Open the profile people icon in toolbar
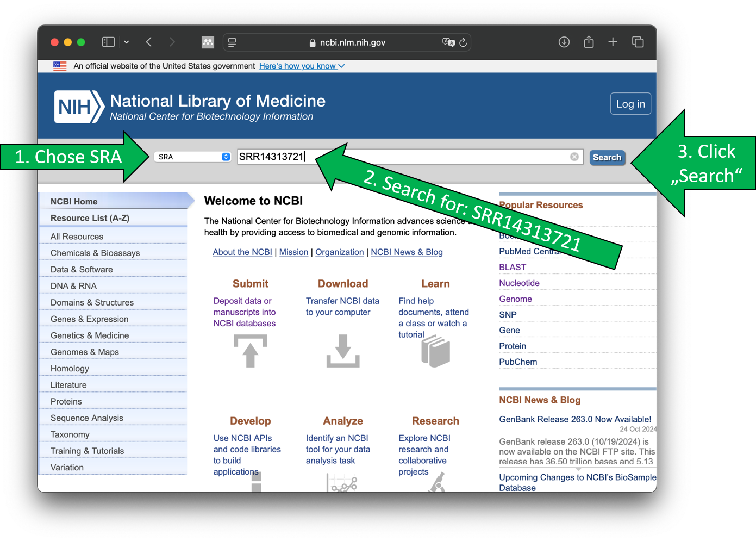The width and height of the screenshot is (756, 541). click(x=208, y=42)
